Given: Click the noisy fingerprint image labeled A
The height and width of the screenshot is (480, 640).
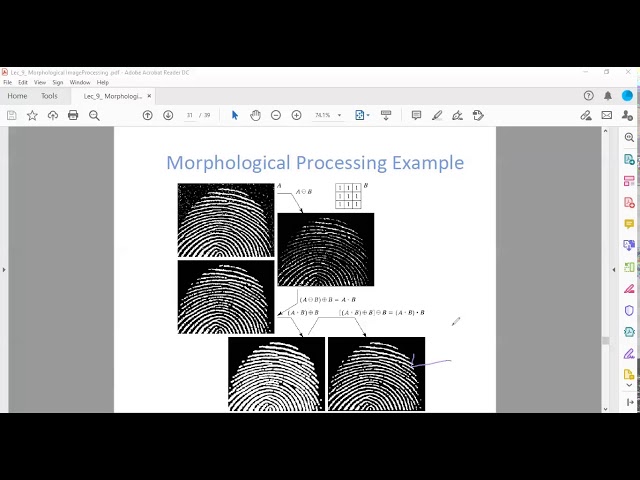Looking at the screenshot, I should [226, 220].
